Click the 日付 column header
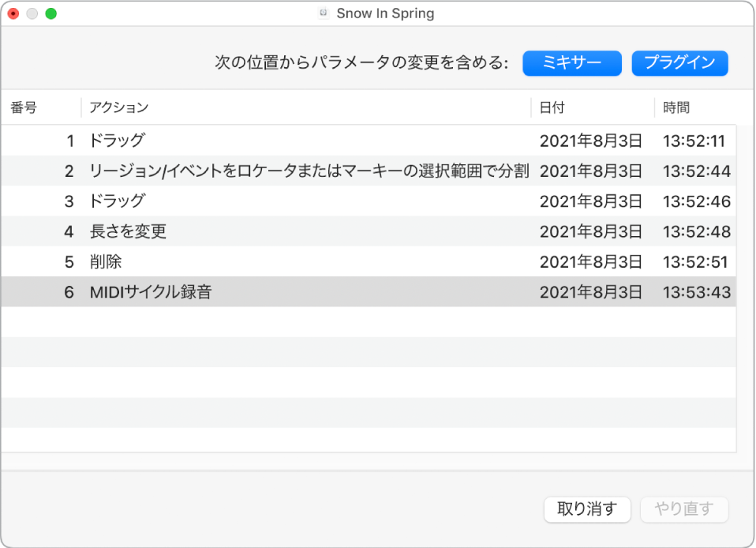This screenshot has width=756, height=548. (552, 107)
